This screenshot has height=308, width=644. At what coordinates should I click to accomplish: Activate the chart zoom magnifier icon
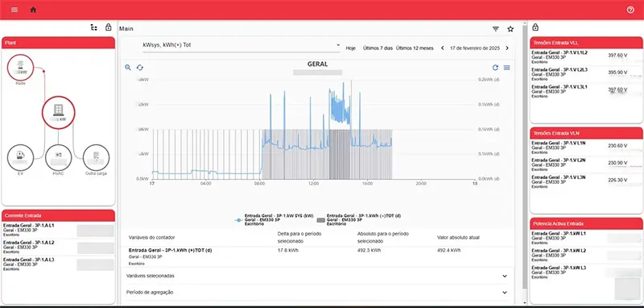[128, 68]
